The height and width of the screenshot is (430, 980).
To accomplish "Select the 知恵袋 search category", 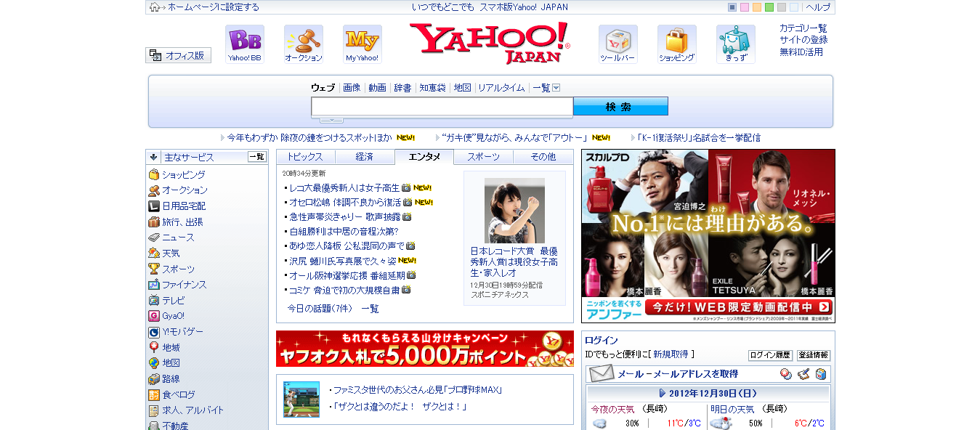I will 432,88.
